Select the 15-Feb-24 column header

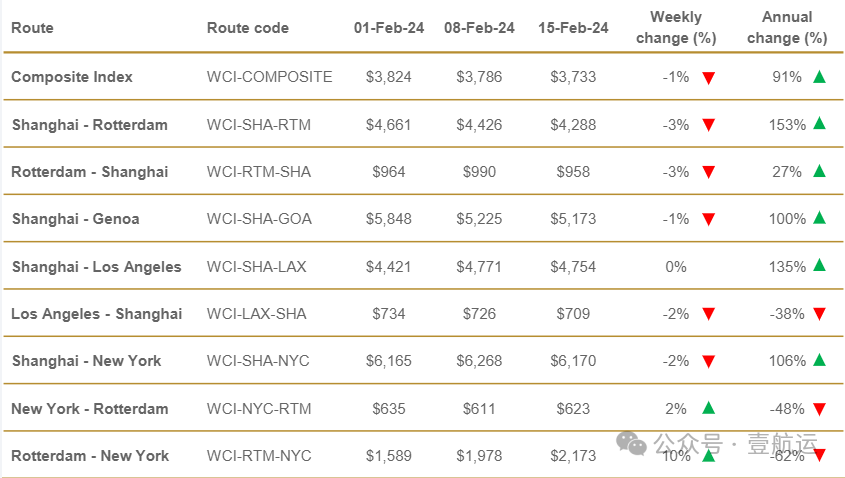573,28
